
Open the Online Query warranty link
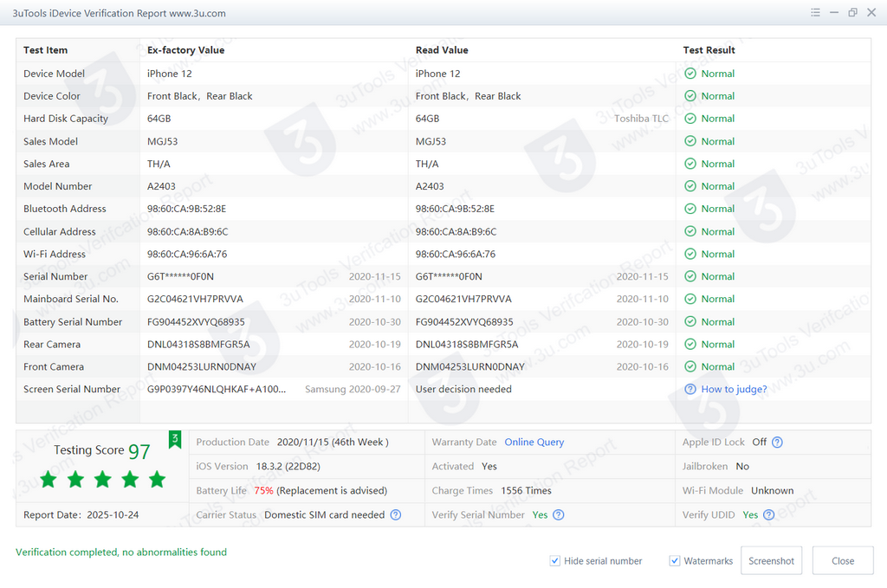click(534, 443)
